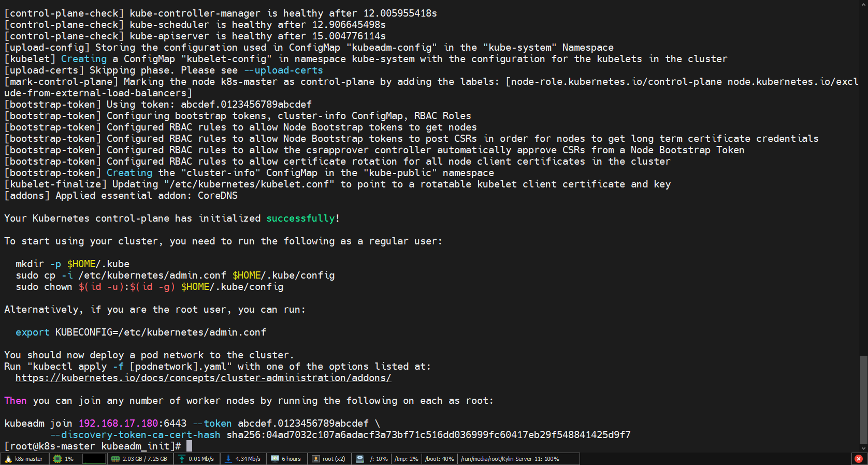This screenshot has width=868, height=465.
Task: Click the Kylin-Server-11 mount status item
Action: (510, 459)
